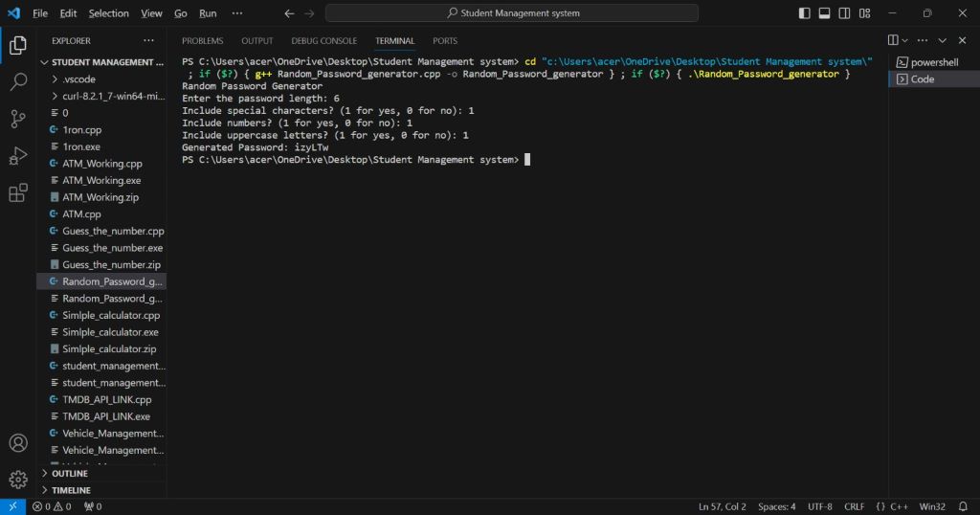Open the Edit menu
Image resolution: width=980 pixels, height=515 pixels.
click(68, 13)
